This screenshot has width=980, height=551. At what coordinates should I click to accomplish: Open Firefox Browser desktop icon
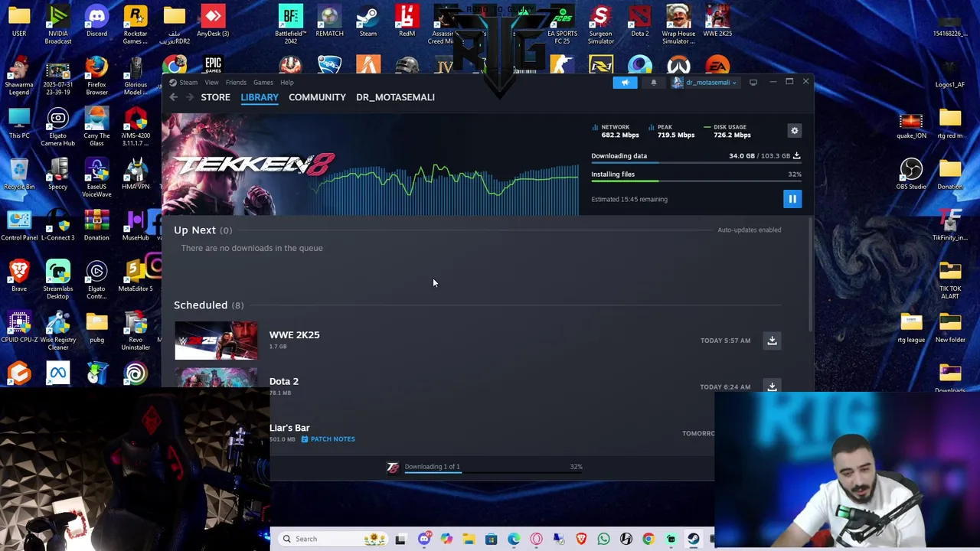click(x=96, y=76)
